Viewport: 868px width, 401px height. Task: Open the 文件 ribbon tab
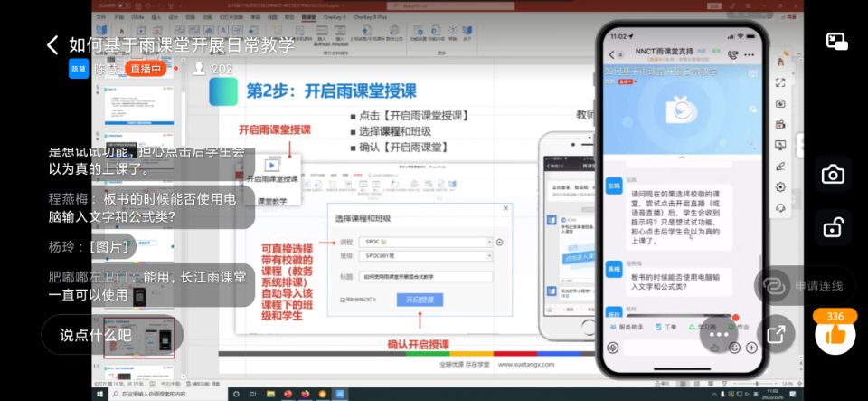click(x=101, y=18)
